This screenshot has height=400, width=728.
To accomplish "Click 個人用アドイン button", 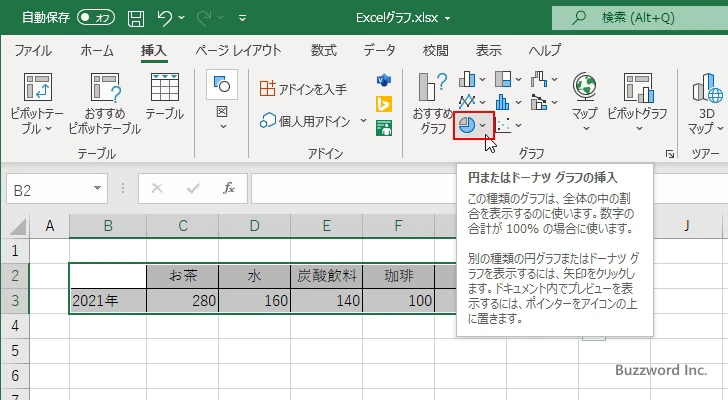I will coord(305,121).
